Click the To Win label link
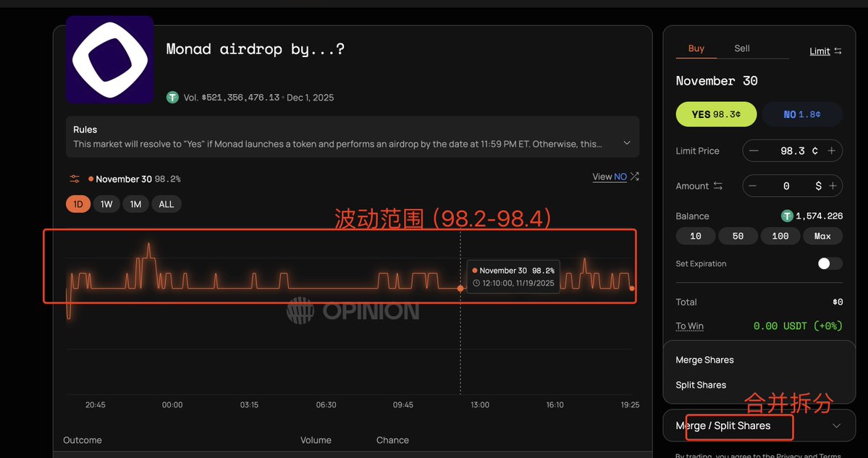Screen dimensions: 868x458 (690, 326)
